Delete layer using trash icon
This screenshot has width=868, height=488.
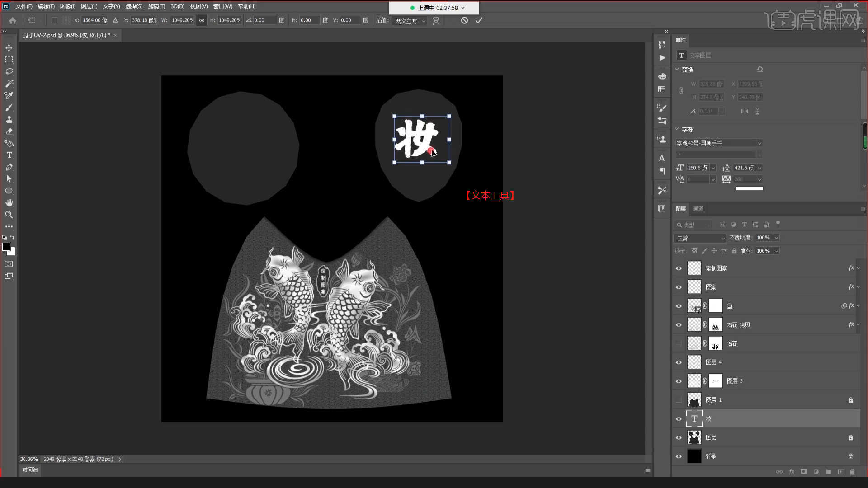pyautogui.click(x=853, y=472)
